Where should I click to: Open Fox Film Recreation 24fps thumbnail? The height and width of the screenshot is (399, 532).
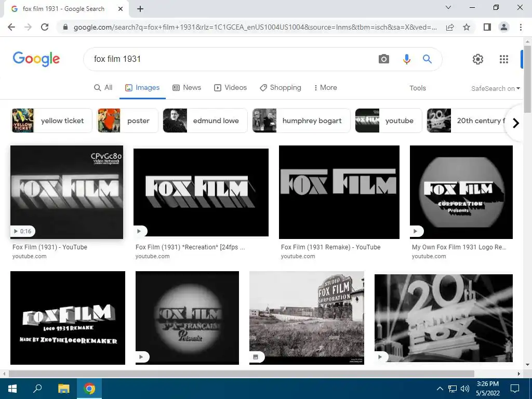point(201,192)
